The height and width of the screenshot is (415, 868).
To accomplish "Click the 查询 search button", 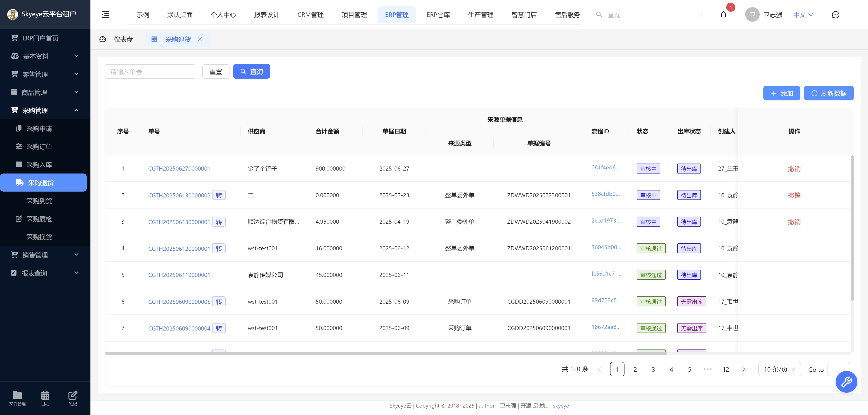I will pos(251,71).
